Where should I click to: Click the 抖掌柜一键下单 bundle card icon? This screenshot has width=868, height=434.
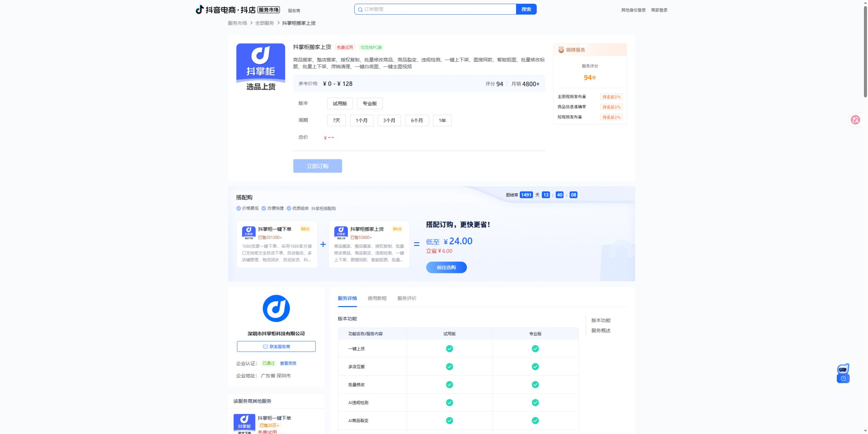tap(249, 232)
